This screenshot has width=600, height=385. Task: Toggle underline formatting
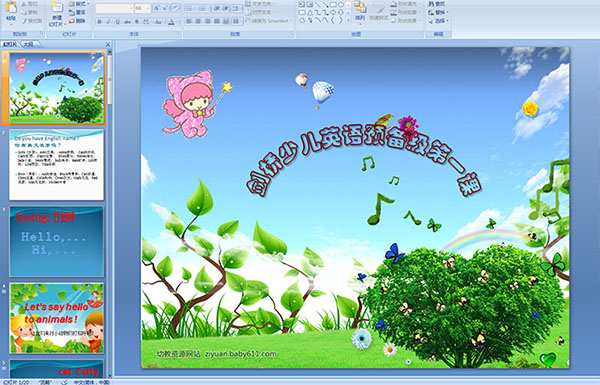tap(117, 22)
